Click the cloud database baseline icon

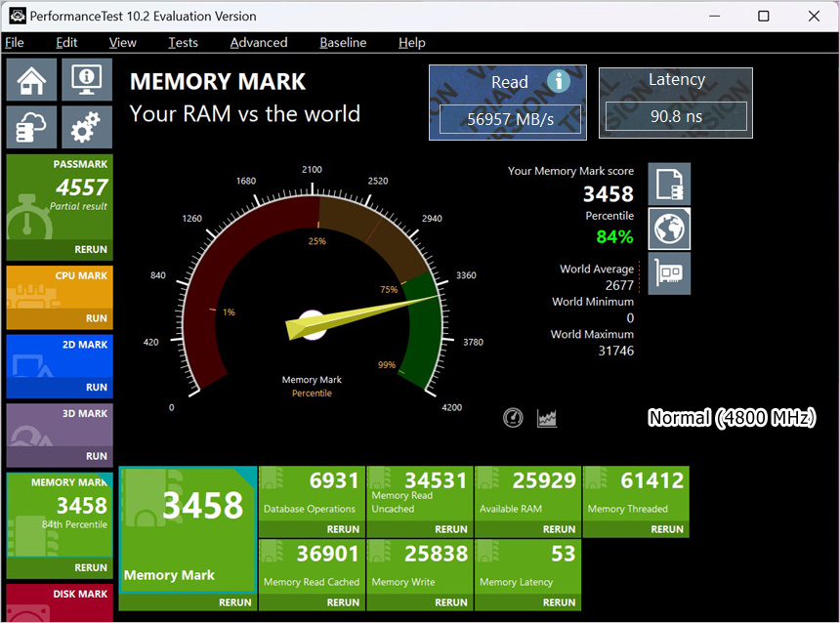(x=31, y=127)
